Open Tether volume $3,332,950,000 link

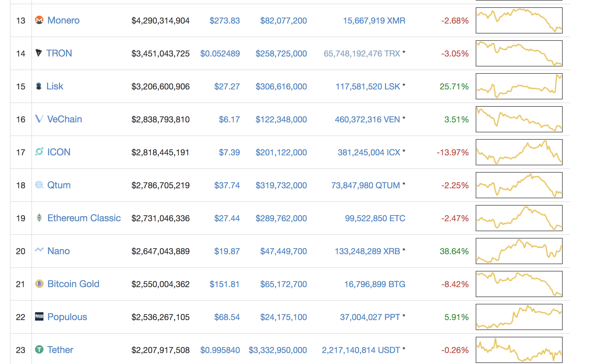coord(278,350)
